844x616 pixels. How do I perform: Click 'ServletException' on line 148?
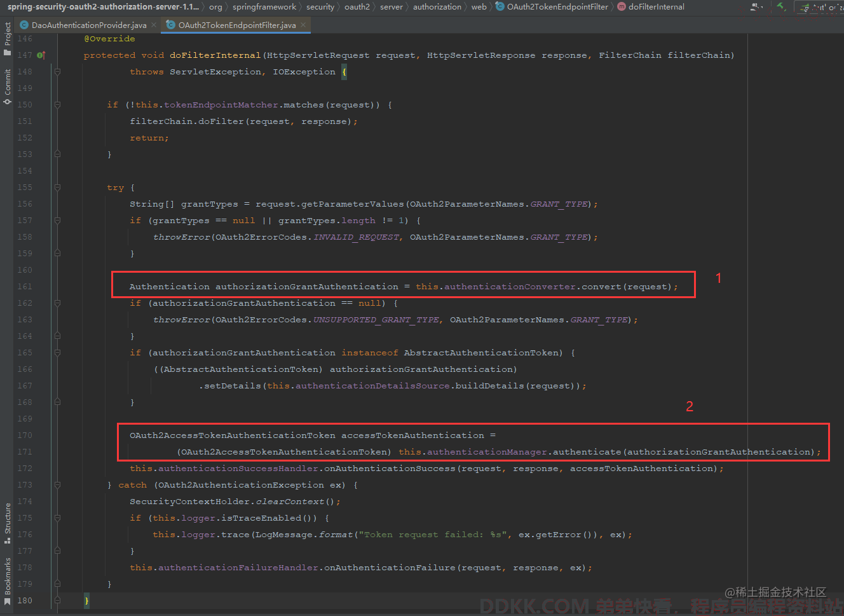[215, 72]
